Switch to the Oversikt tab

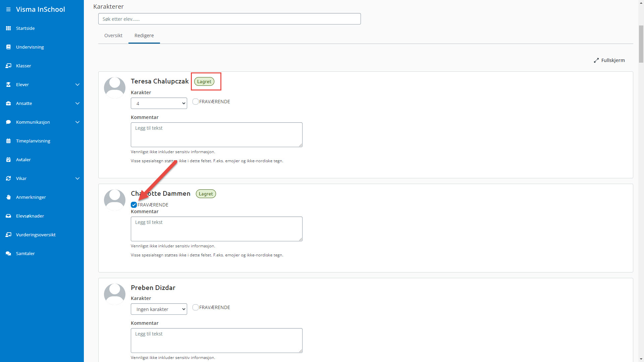click(x=113, y=36)
